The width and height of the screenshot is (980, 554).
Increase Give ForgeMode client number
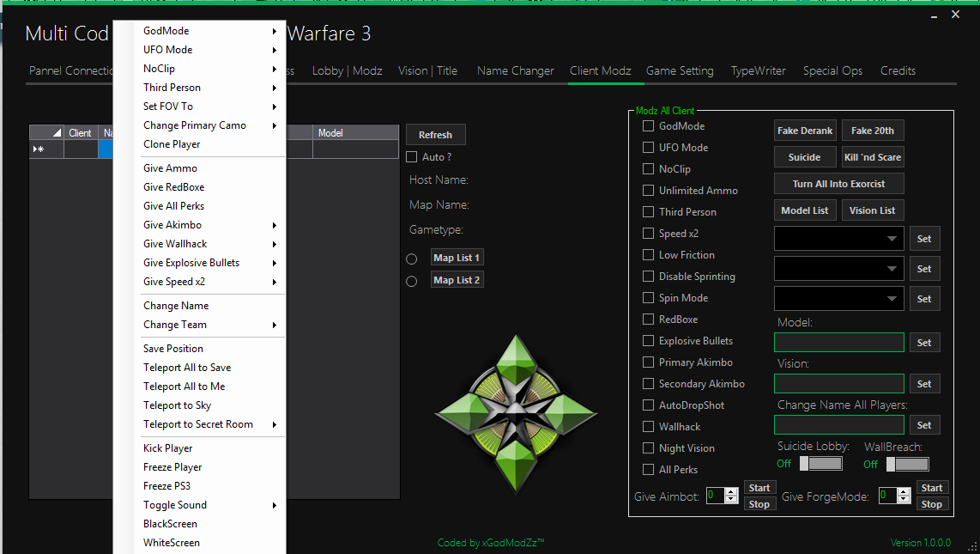click(903, 492)
